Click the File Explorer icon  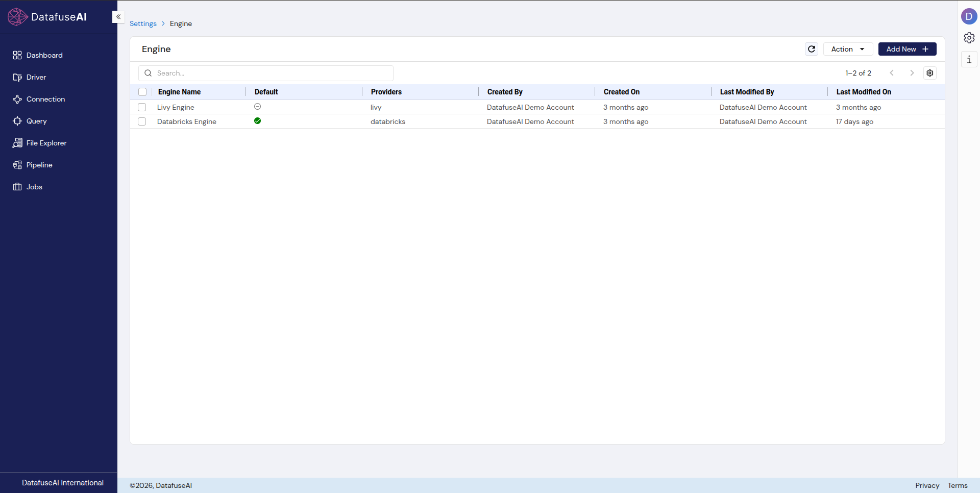coord(17,143)
